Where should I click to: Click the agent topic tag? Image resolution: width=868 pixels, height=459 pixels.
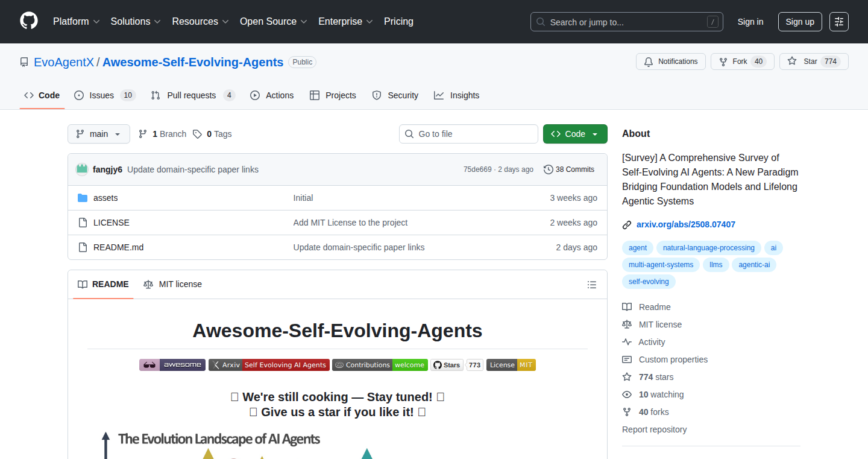coord(638,248)
